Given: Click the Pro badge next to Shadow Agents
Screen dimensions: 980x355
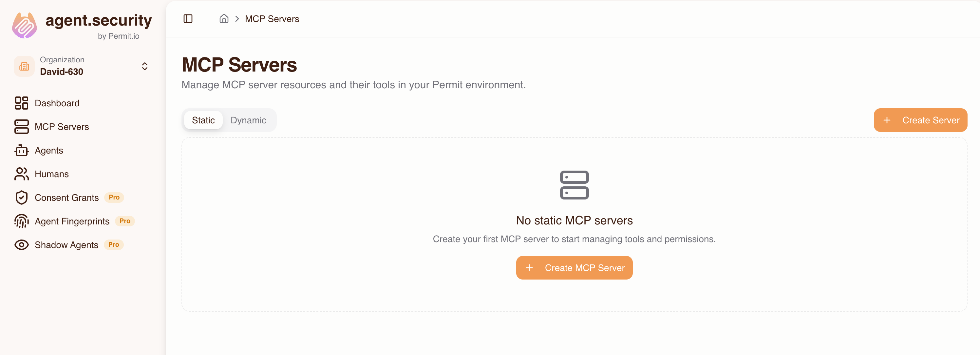Looking at the screenshot, I should pos(113,244).
